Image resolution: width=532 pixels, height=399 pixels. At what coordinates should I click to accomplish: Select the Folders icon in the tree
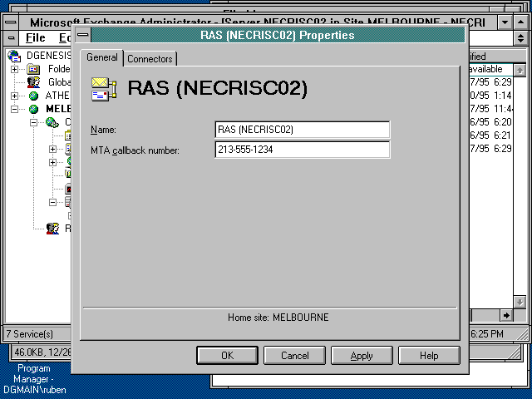pyautogui.click(x=33, y=69)
